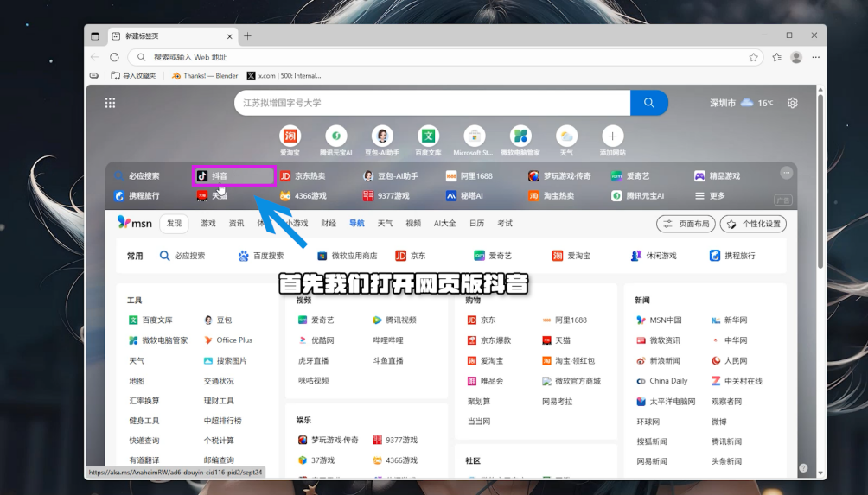Image resolution: width=868 pixels, height=495 pixels.
Task: Switch to the AI大全 tab
Action: coord(445,224)
